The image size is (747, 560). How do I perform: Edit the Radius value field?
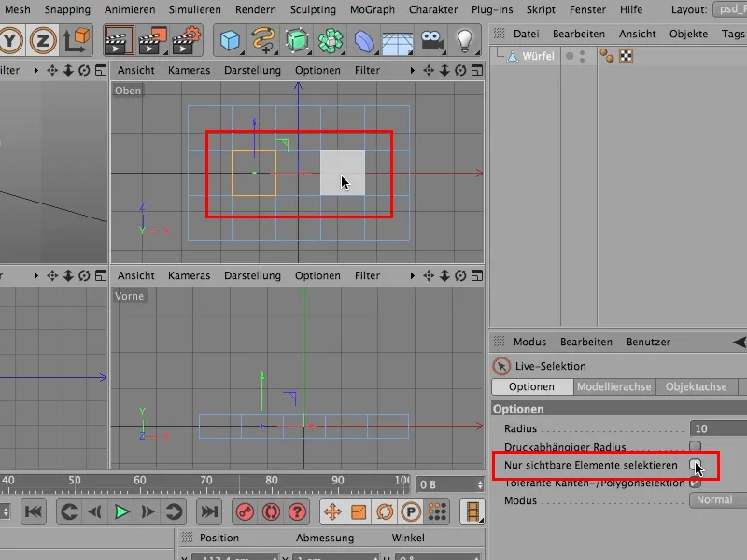click(718, 428)
